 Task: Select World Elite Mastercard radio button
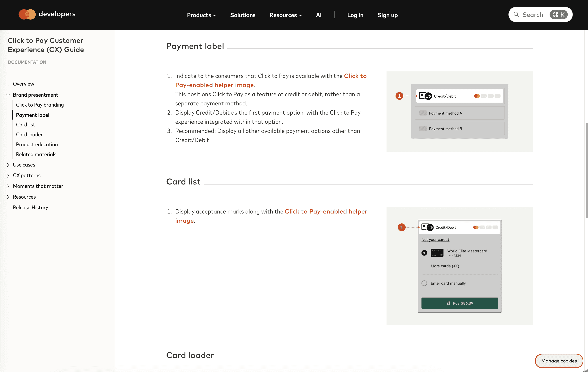click(x=424, y=253)
